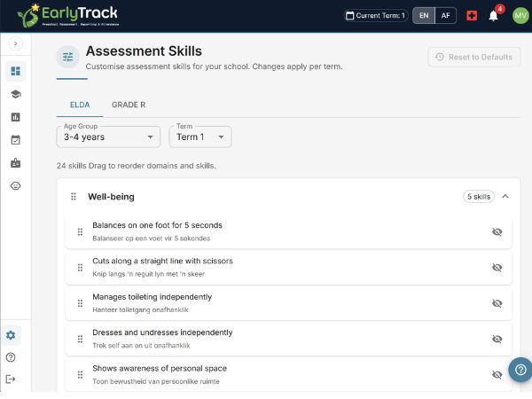Open the staff badge icon in sidebar

16,163
